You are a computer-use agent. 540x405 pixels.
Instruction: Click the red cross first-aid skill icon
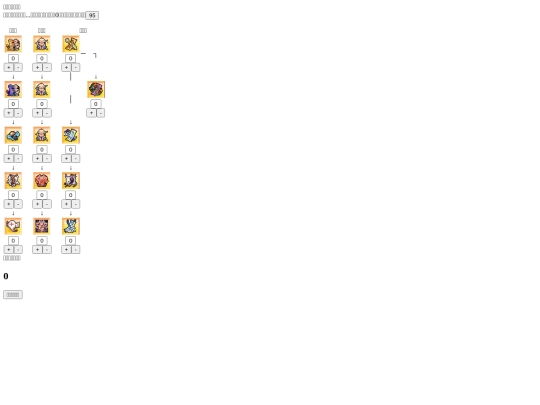coord(13,226)
